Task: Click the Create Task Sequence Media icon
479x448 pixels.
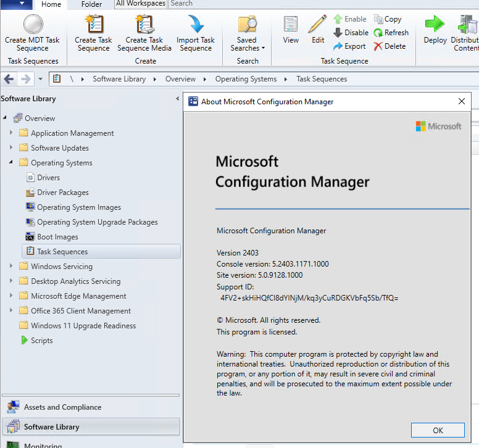Action: click(x=145, y=24)
